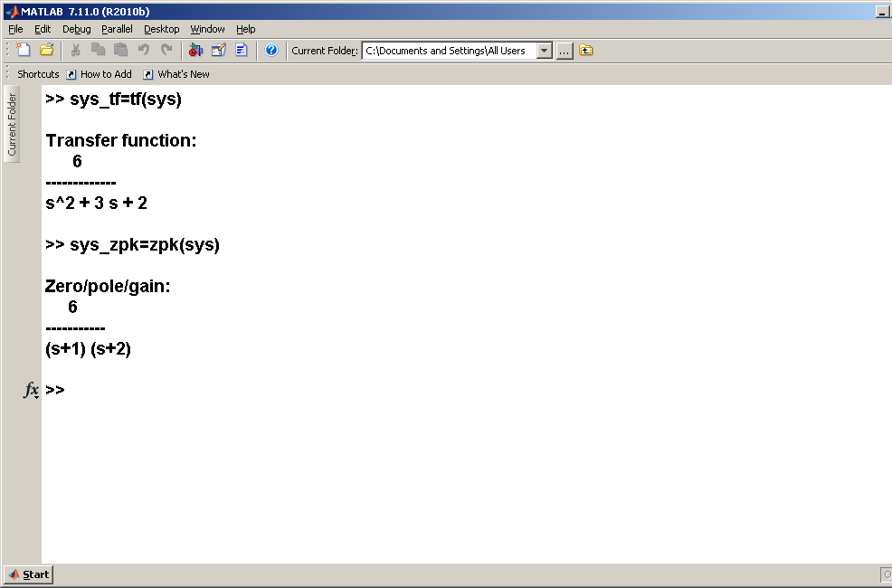The height and width of the screenshot is (588, 892).
Task: Browse for folder with ellipsis button
Action: pos(564,51)
